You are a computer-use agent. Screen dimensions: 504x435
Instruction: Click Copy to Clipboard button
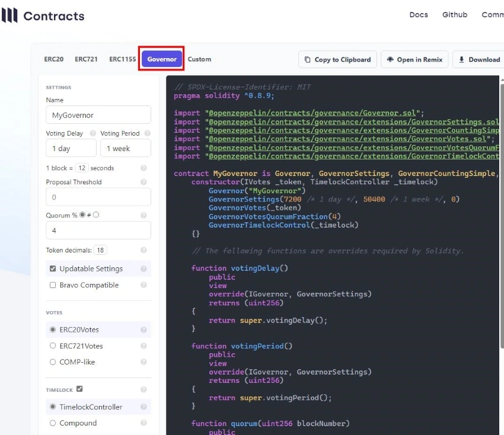pyautogui.click(x=337, y=59)
